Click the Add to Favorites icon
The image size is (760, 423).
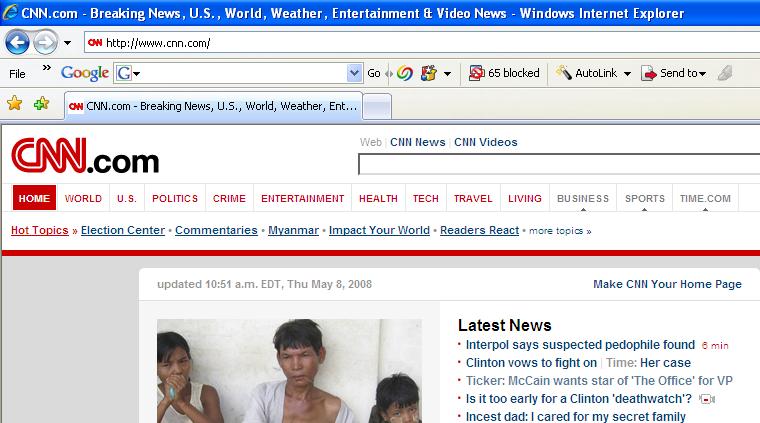point(41,103)
